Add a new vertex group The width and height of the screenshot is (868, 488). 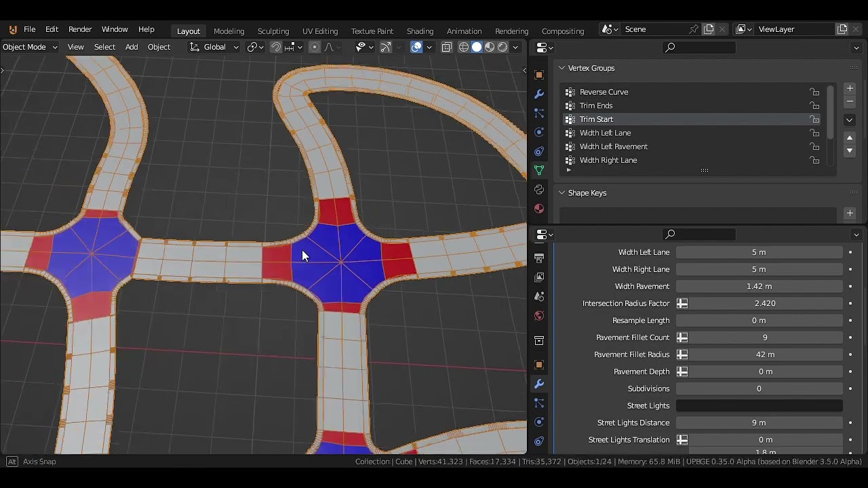(x=850, y=88)
